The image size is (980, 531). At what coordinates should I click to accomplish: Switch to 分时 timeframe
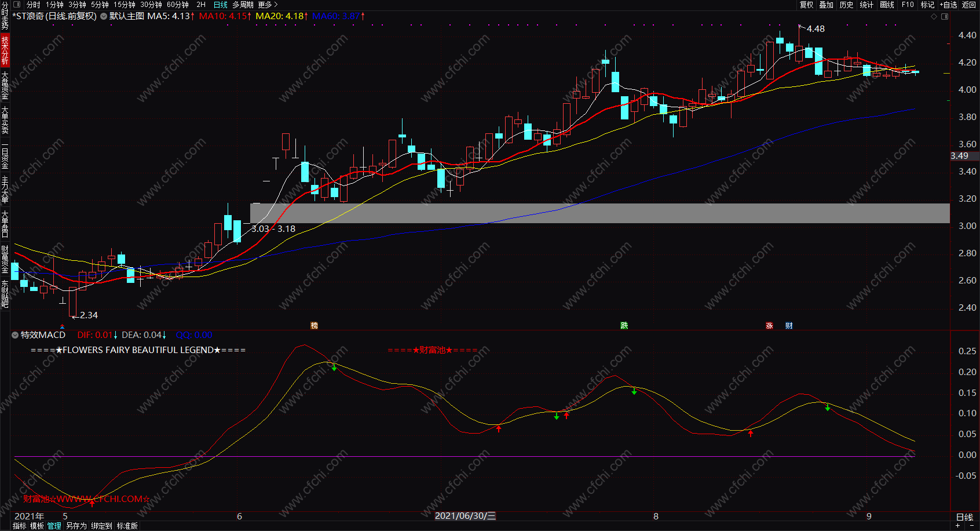point(34,5)
